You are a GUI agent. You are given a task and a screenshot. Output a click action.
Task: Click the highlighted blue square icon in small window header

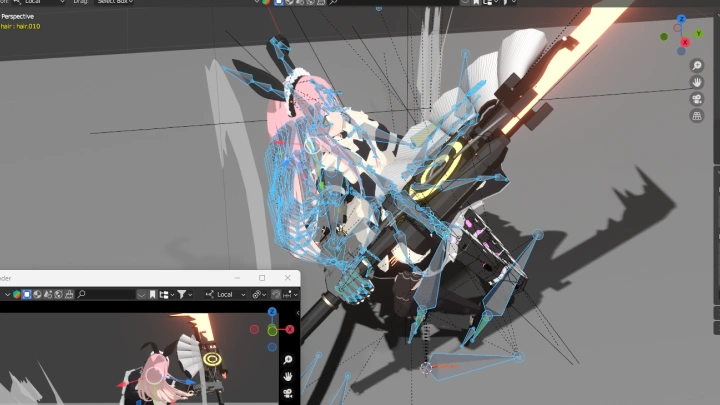[x=27, y=294]
